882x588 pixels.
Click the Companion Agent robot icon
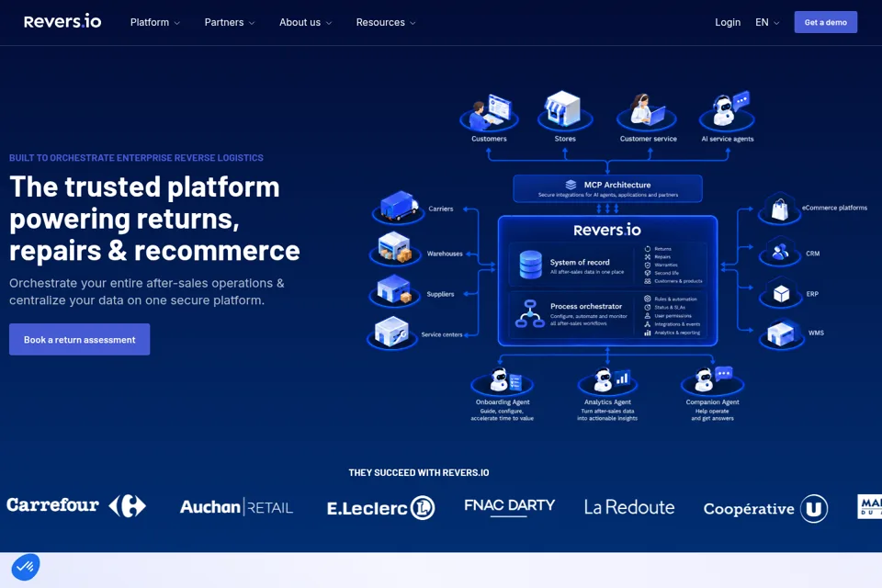pyautogui.click(x=712, y=379)
